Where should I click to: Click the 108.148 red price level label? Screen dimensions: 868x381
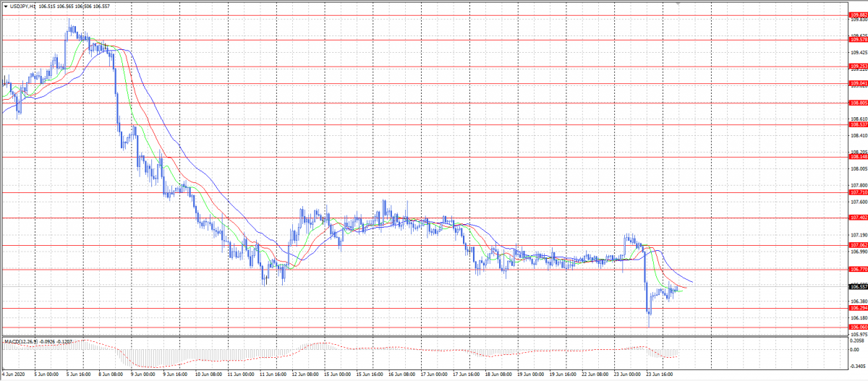[858, 157]
